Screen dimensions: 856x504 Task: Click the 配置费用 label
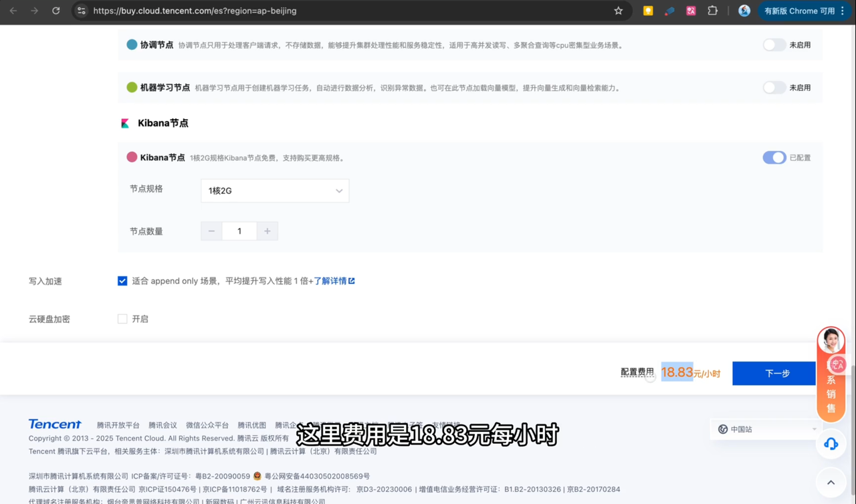pyautogui.click(x=637, y=372)
